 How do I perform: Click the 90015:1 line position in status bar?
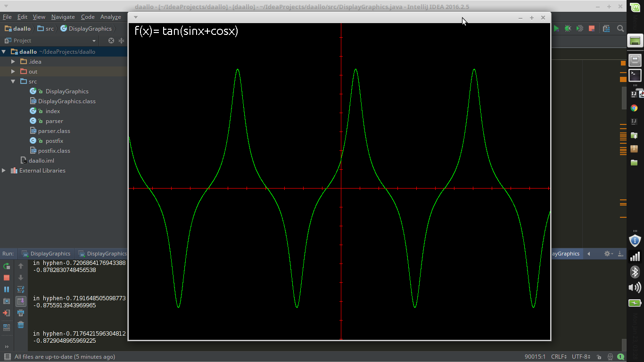point(535,357)
